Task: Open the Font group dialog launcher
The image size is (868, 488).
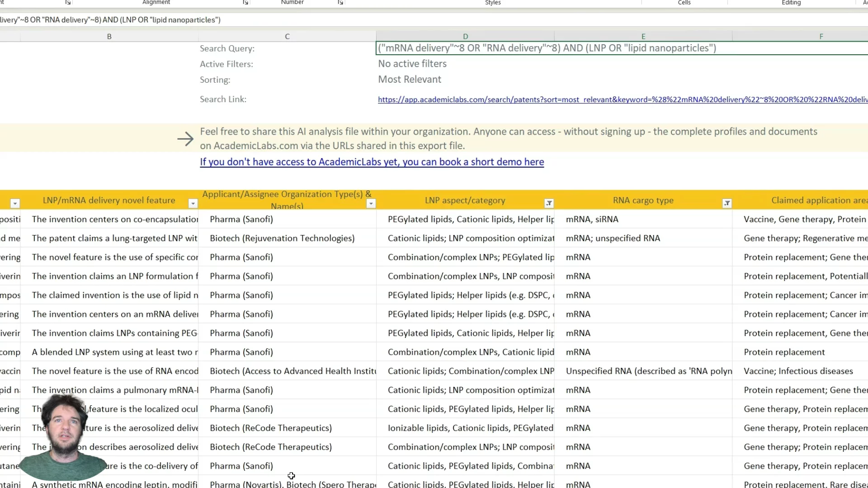Action: [x=68, y=3]
